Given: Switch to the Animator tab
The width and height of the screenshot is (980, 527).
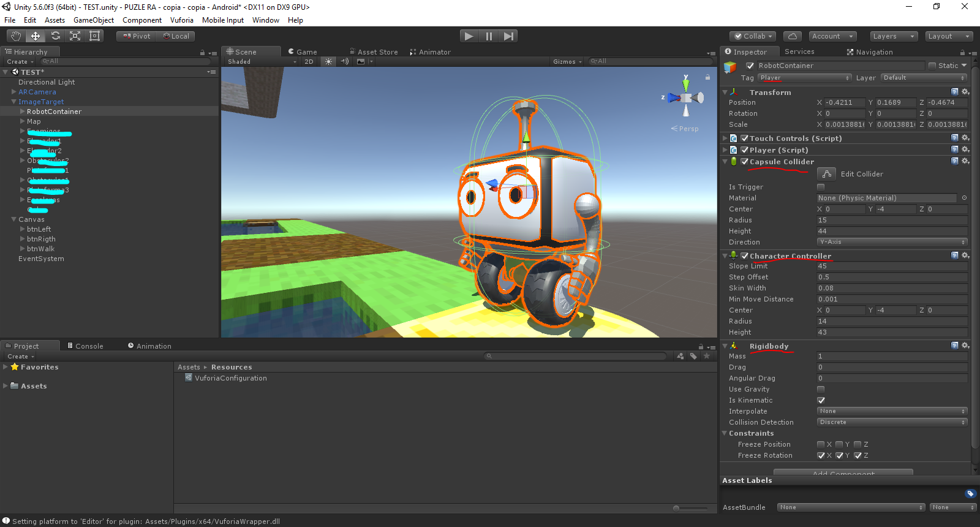Looking at the screenshot, I should pyautogui.click(x=430, y=52).
